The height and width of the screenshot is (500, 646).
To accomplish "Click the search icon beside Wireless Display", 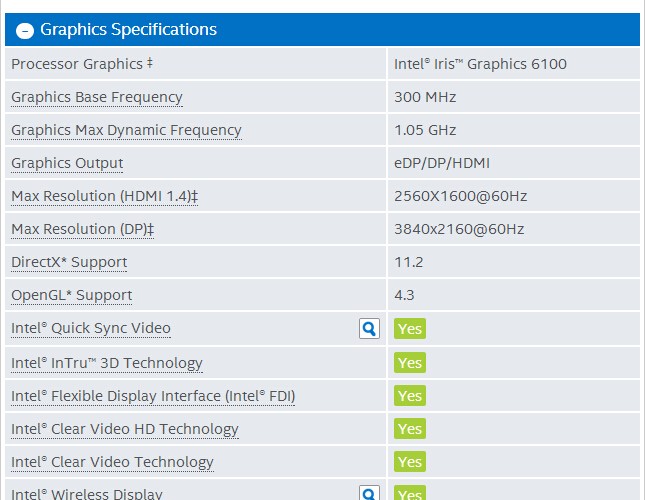I will pyautogui.click(x=369, y=493).
